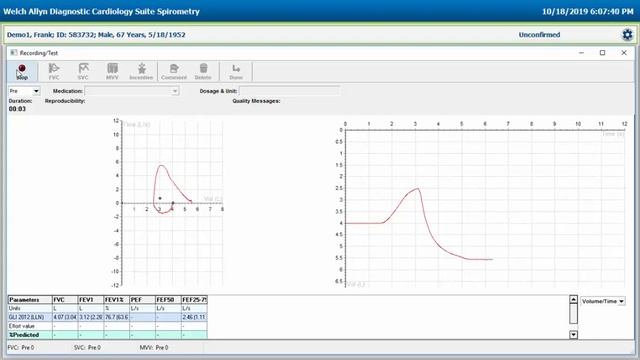
Task: Click the Recording/Test window icon
Action: [13, 53]
